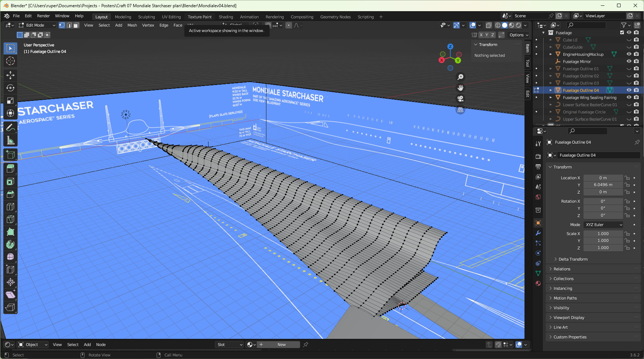Click the outliner search field
Screen dimensions: 644x359
pyautogui.click(x=586, y=25)
